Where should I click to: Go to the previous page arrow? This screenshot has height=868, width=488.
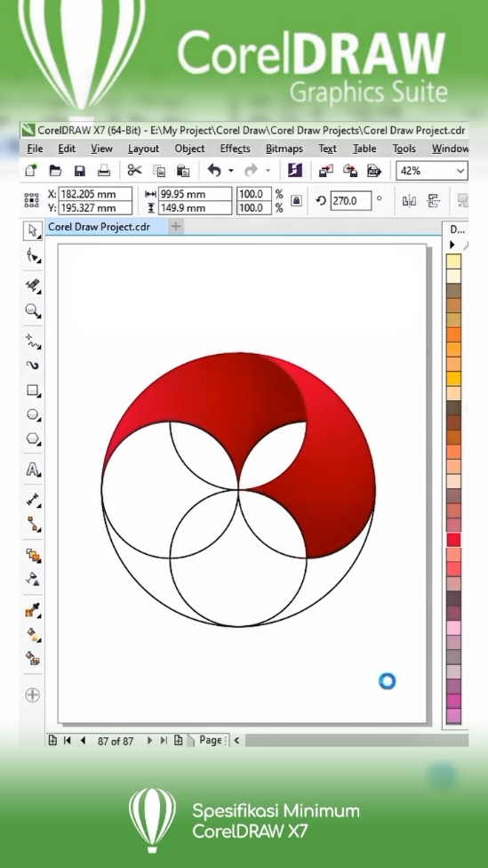(83, 740)
